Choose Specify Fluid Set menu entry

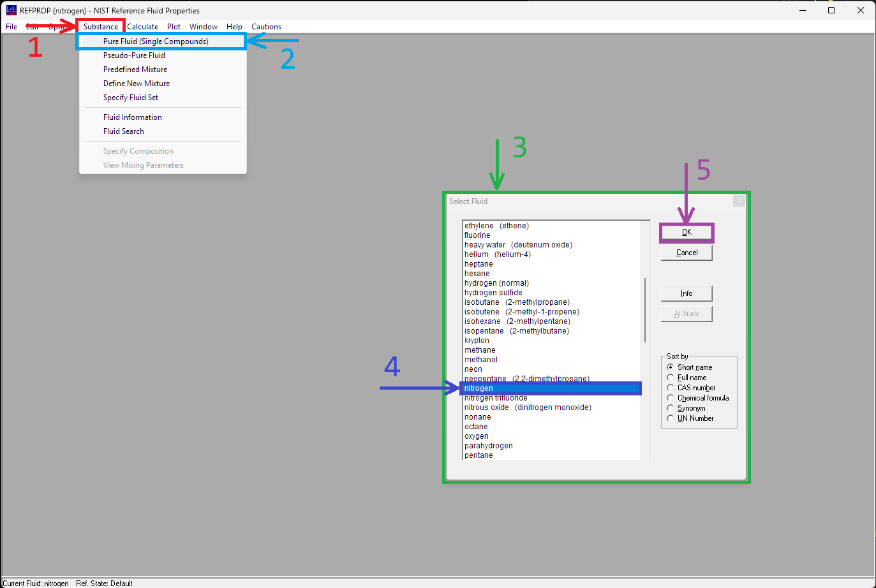click(x=163, y=98)
